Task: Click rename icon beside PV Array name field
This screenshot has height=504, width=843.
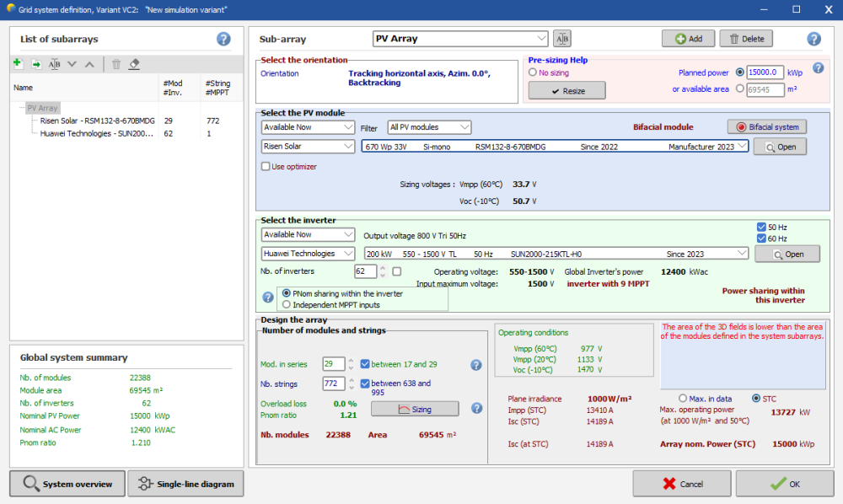Action: (x=562, y=39)
